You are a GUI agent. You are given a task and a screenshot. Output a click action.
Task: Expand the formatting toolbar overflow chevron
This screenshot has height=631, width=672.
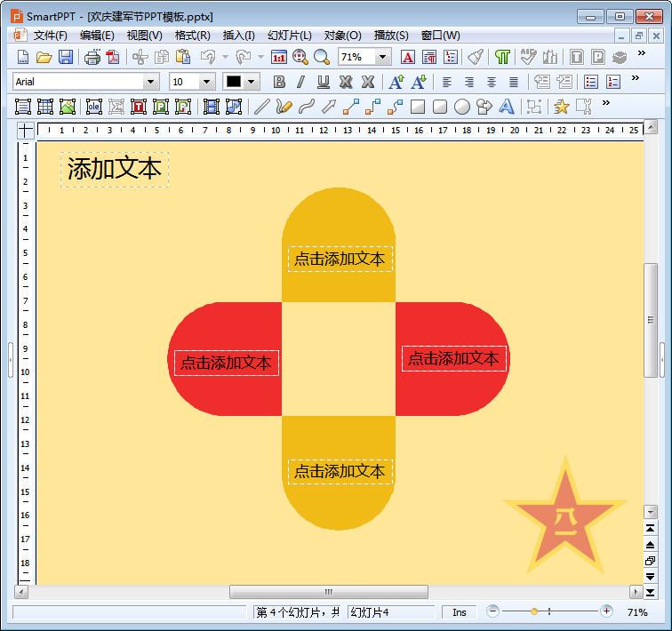pos(636,78)
